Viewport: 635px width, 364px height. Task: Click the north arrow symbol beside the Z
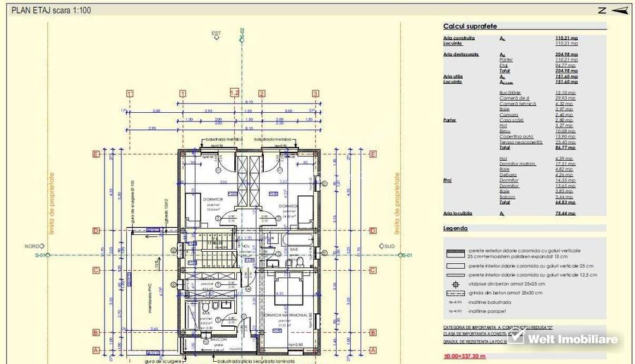click(x=620, y=10)
